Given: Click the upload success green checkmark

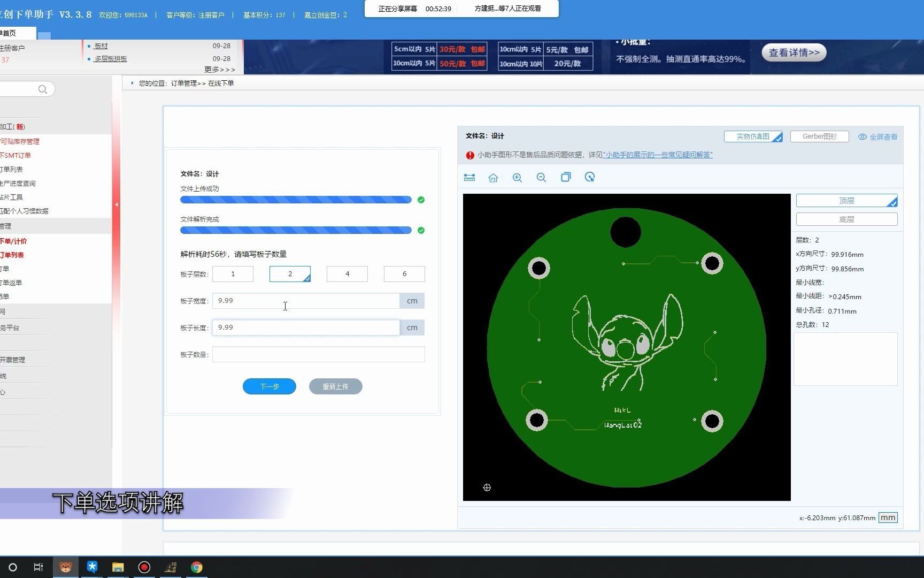Looking at the screenshot, I should (x=421, y=200).
